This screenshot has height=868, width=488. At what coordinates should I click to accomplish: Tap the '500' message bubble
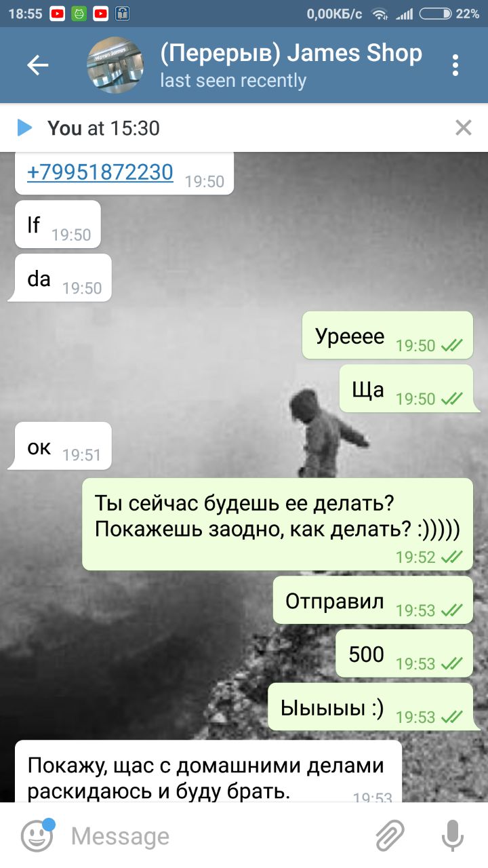coord(405,654)
